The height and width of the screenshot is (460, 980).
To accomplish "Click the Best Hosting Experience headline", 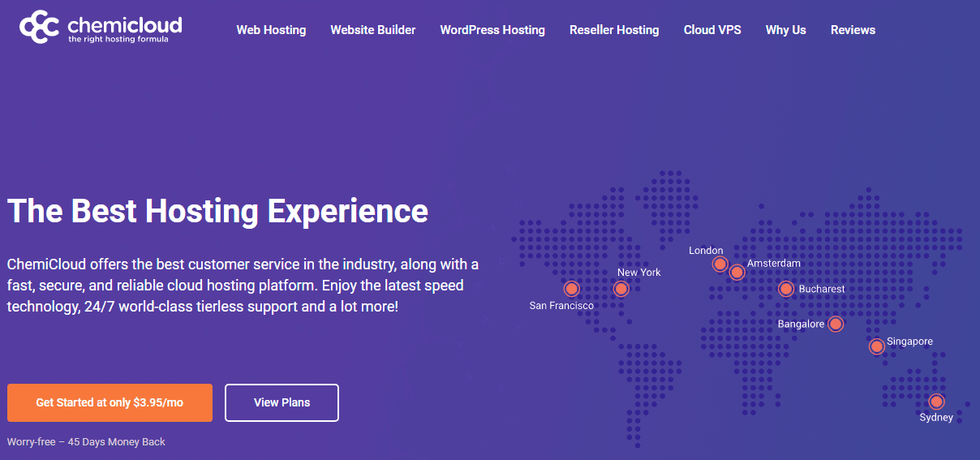I will point(217,211).
